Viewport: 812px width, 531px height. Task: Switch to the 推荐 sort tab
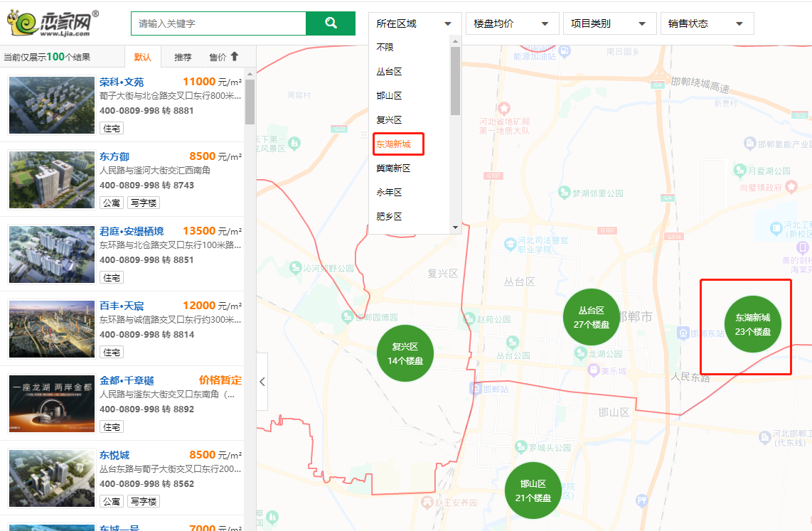(183, 57)
